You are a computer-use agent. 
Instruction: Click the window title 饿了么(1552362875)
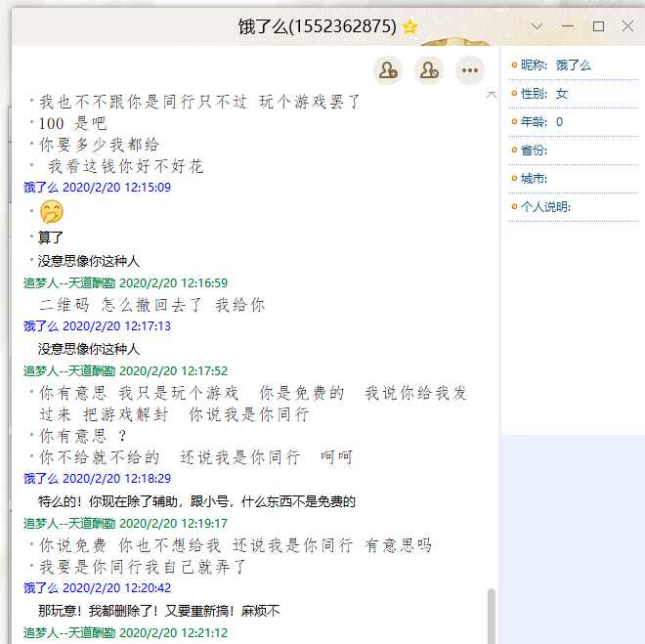pyautogui.click(x=318, y=26)
